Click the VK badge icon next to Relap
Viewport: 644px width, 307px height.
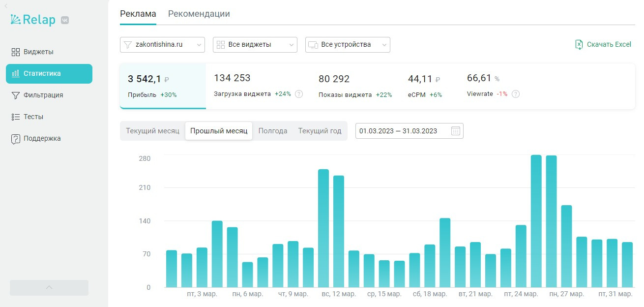[65, 20]
